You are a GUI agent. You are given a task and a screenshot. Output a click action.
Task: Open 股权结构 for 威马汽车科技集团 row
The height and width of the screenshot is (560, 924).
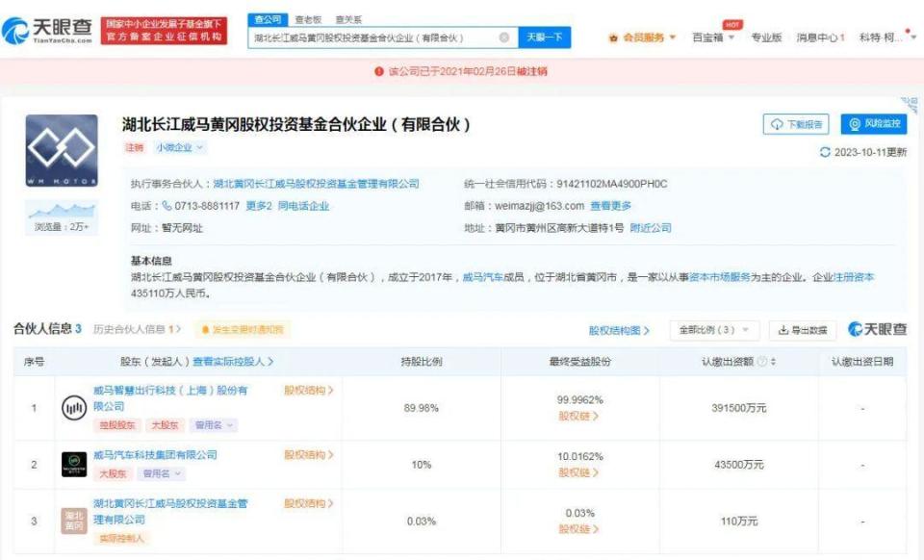point(309,454)
